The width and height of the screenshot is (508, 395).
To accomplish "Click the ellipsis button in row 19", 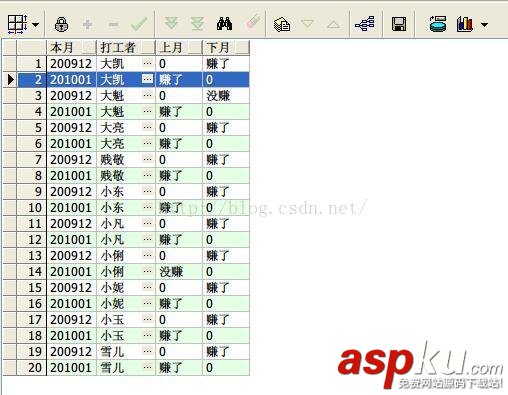I will point(147,351).
